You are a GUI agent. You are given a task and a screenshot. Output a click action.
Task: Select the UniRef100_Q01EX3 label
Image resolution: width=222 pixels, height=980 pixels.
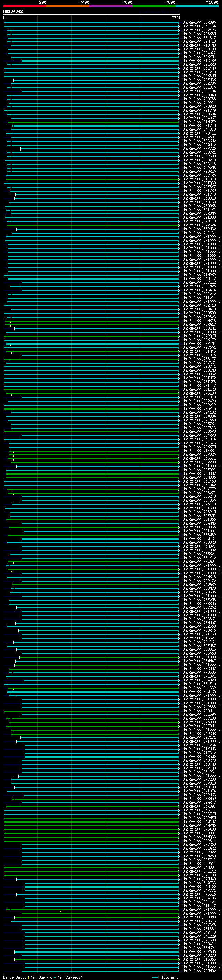[x=199, y=390]
